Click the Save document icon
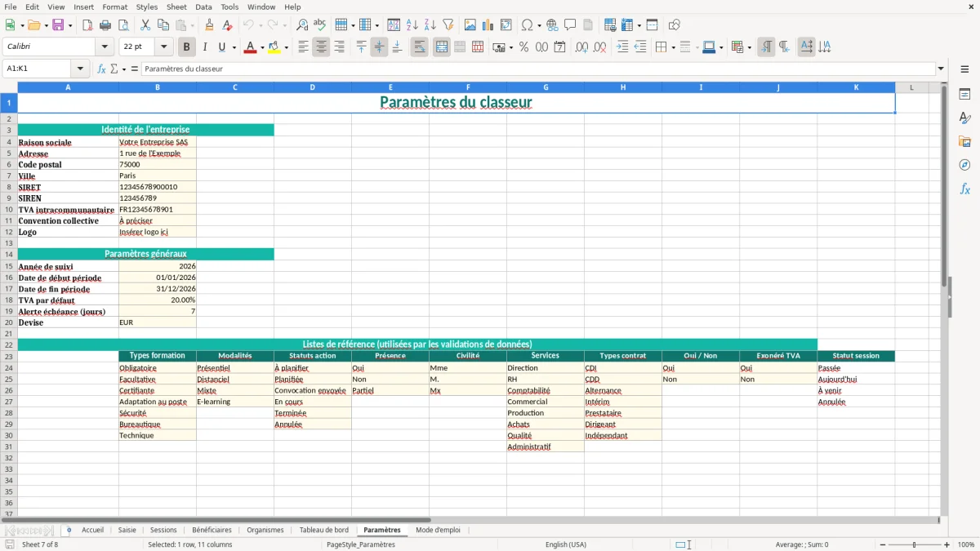Image resolution: width=980 pixels, height=551 pixels. [58, 25]
